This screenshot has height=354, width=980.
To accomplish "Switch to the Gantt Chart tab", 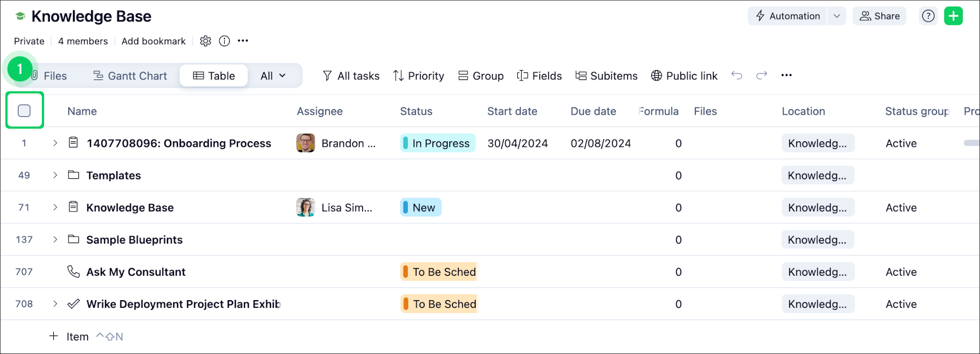I will [x=130, y=76].
